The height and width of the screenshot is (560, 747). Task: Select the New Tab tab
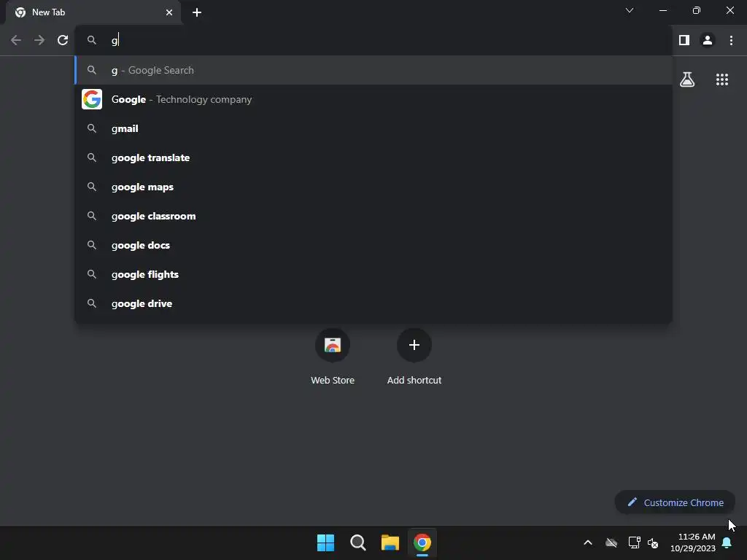pyautogui.click(x=93, y=12)
